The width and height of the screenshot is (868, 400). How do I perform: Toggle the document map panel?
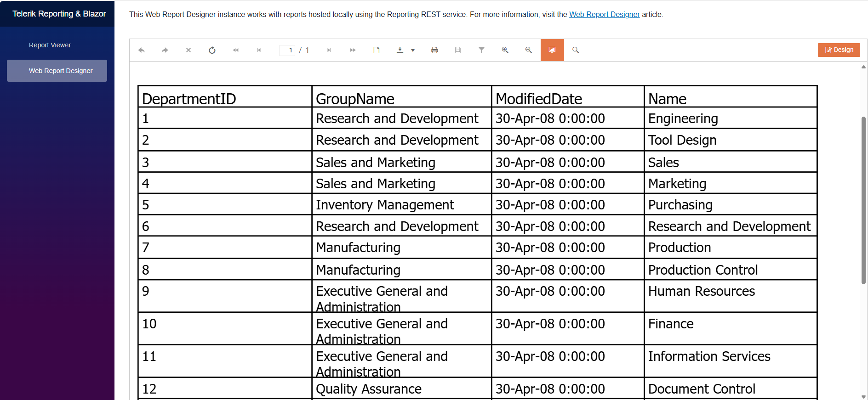pos(458,50)
